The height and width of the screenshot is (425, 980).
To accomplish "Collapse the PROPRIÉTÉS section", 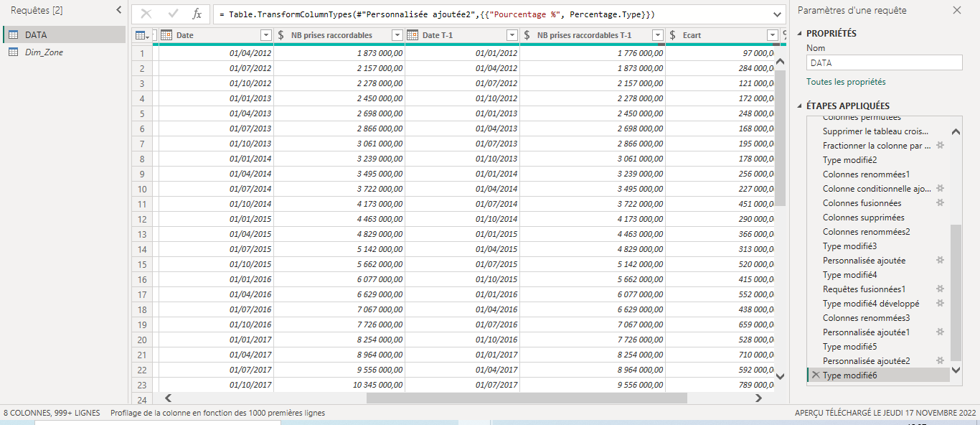I will pyautogui.click(x=801, y=33).
